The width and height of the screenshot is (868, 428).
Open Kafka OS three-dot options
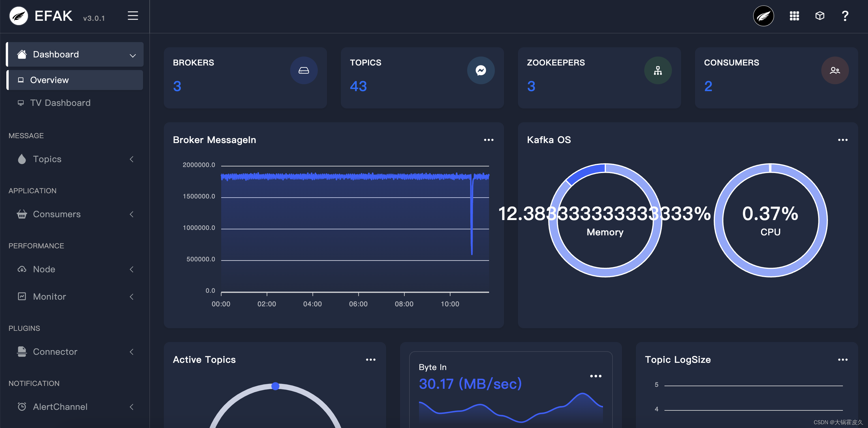point(842,140)
